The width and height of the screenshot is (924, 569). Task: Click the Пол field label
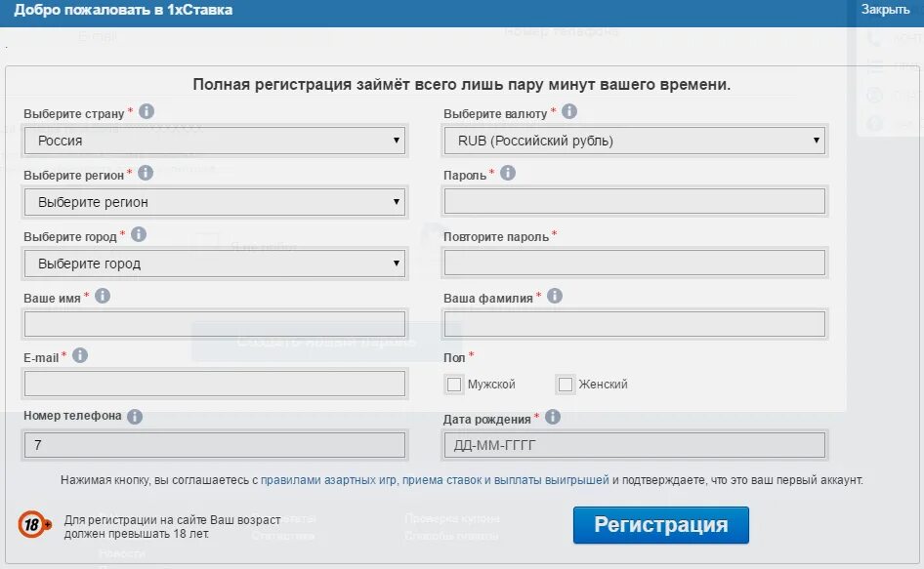coord(454,357)
